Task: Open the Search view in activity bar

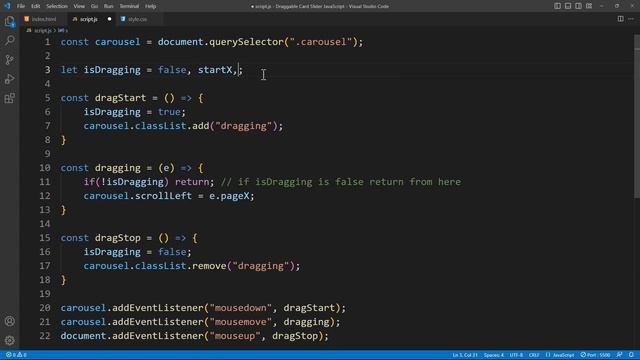Action: pos(9,40)
